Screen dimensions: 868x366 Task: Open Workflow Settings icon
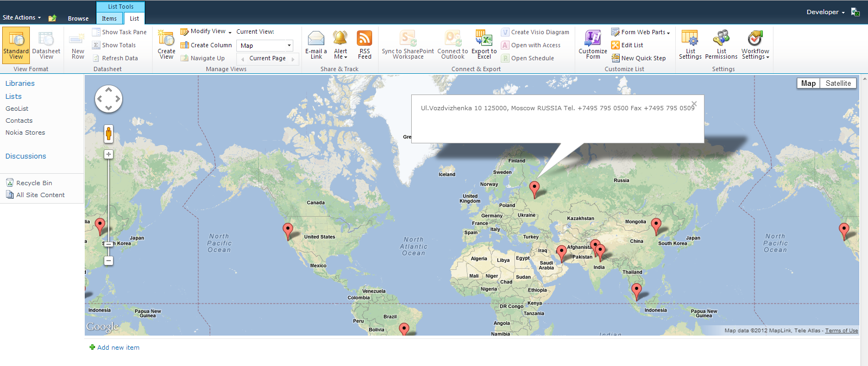click(x=755, y=45)
